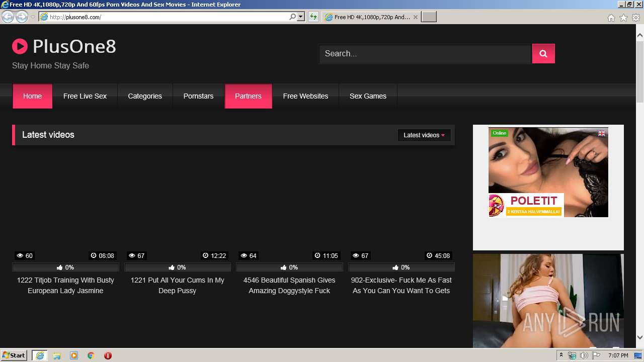Screen dimensions: 644x362
Task: Refresh the page with the green arrows icon
Action: (x=313, y=17)
